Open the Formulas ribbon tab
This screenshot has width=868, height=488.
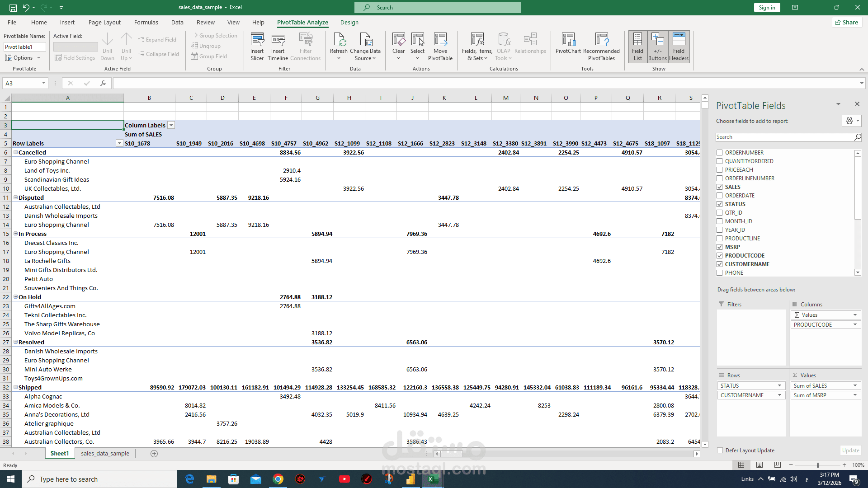point(146,22)
